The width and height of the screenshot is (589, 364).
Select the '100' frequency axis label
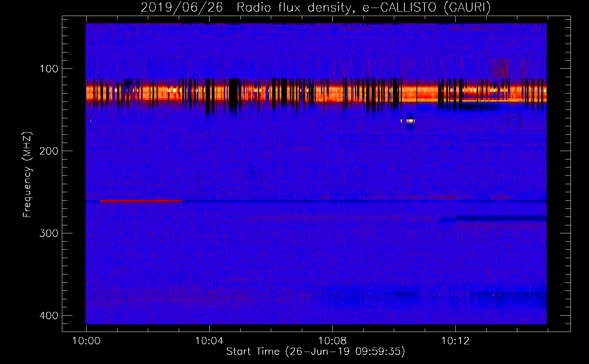click(49, 69)
